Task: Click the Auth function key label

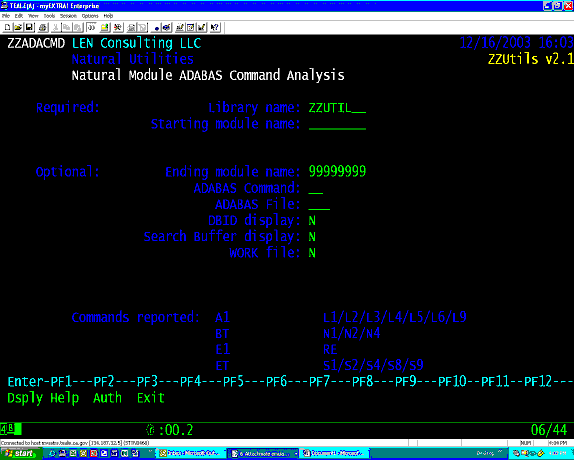Action: coord(107,398)
